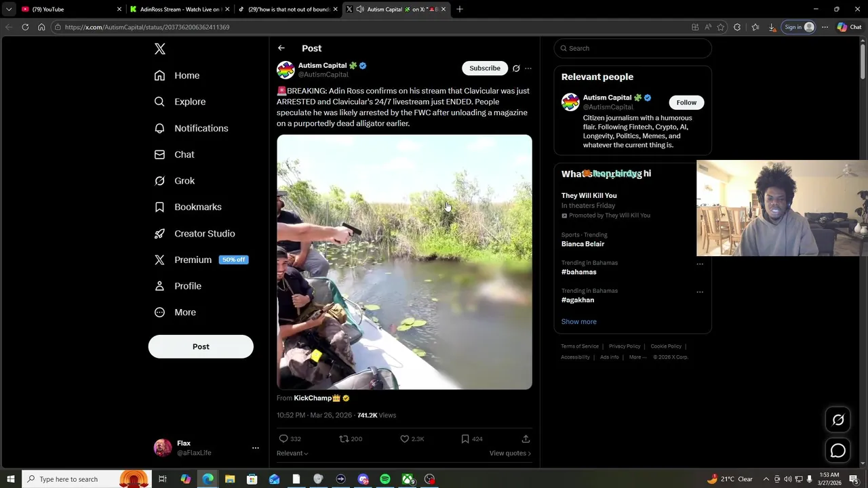Image resolution: width=868 pixels, height=488 pixels.
Task: Open #bahamas trending hashtag
Action: [x=578, y=272]
